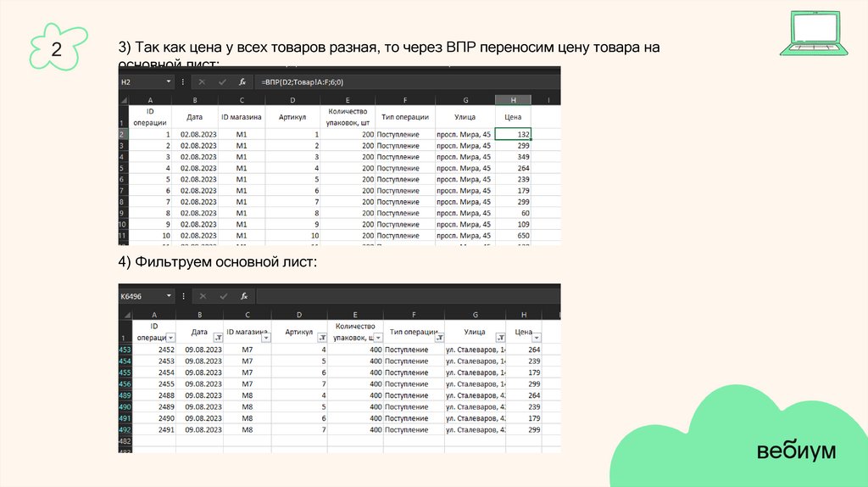Viewport: 868px width, 487px height.
Task: Open the Цена filter dropdown
Action: click(x=537, y=338)
